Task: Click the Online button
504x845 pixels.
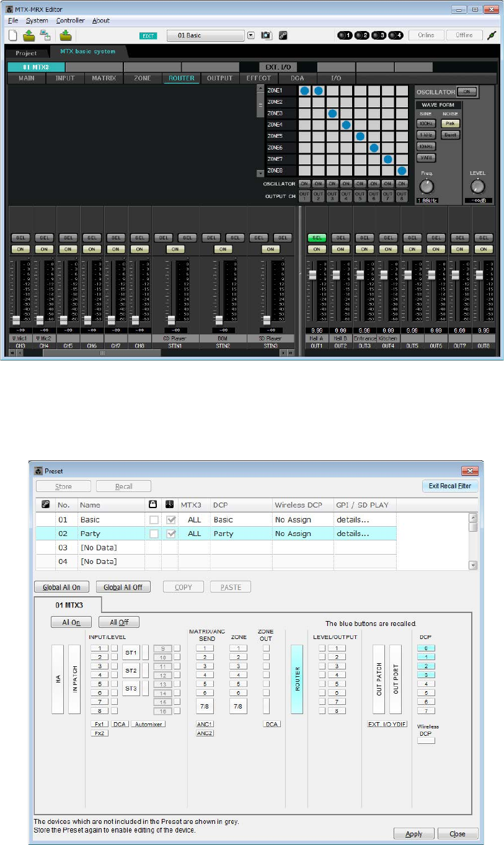Action: tap(426, 35)
